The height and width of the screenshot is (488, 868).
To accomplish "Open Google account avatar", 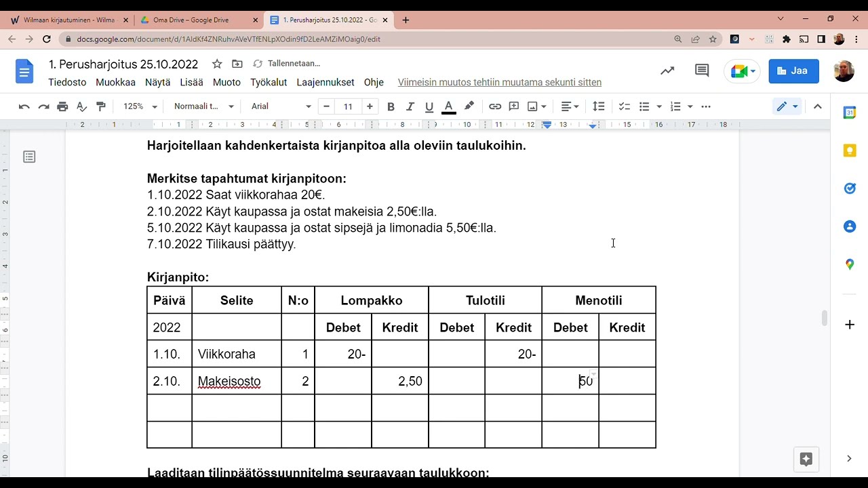I will [x=844, y=70].
